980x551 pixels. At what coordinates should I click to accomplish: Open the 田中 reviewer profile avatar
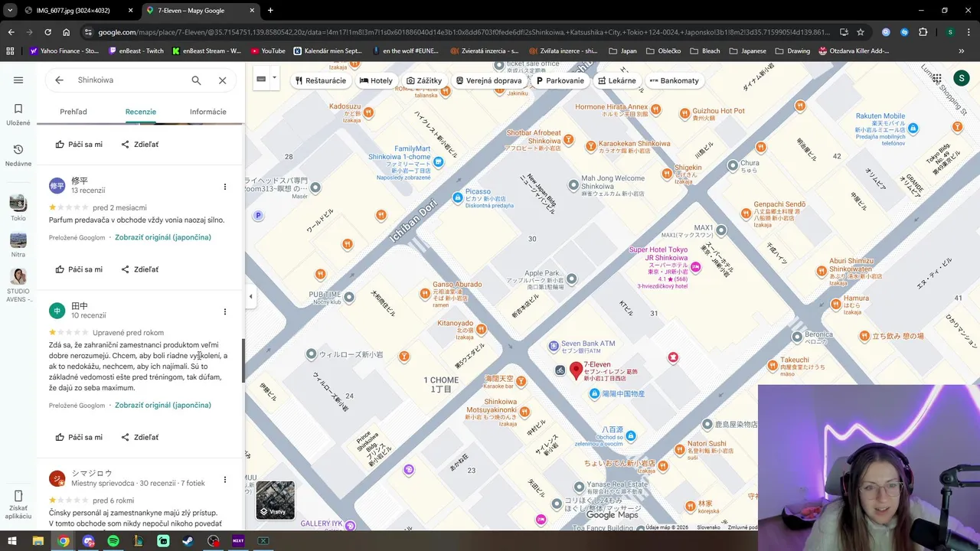[57, 311]
